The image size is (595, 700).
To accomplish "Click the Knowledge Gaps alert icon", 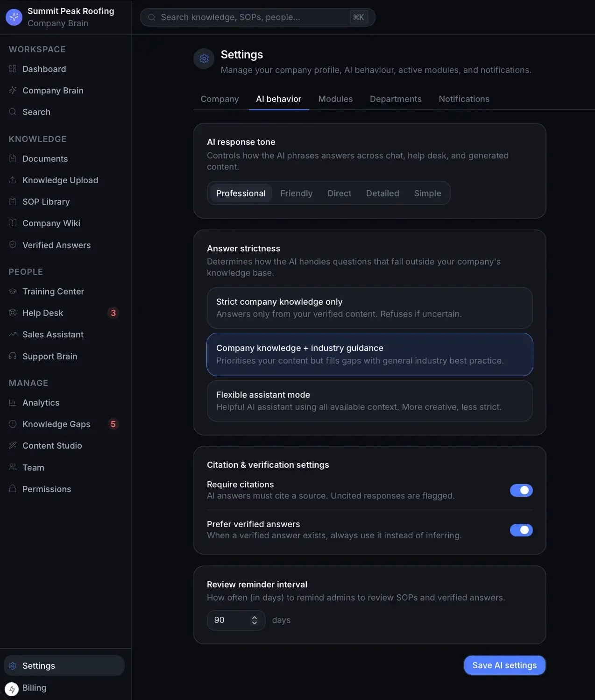I will (x=13, y=424).
